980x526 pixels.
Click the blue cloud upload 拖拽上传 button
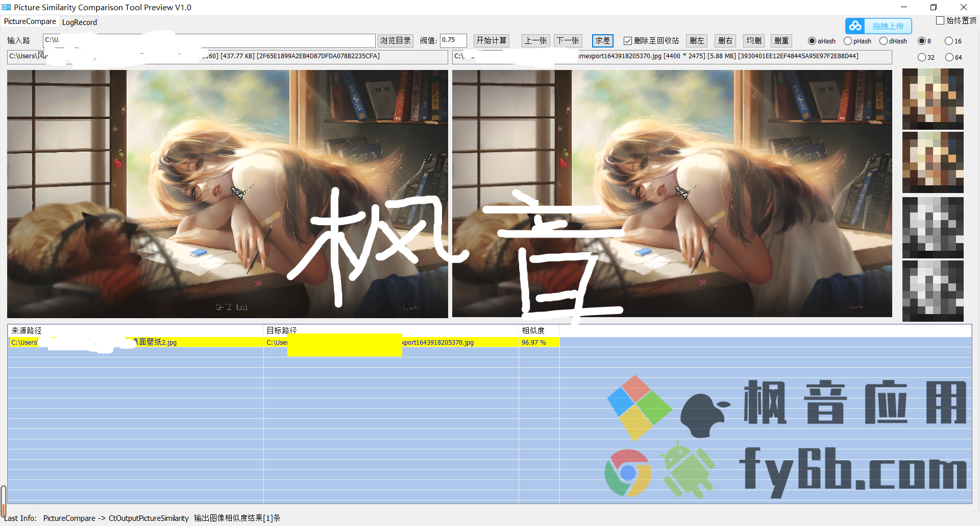pos(878,26)
